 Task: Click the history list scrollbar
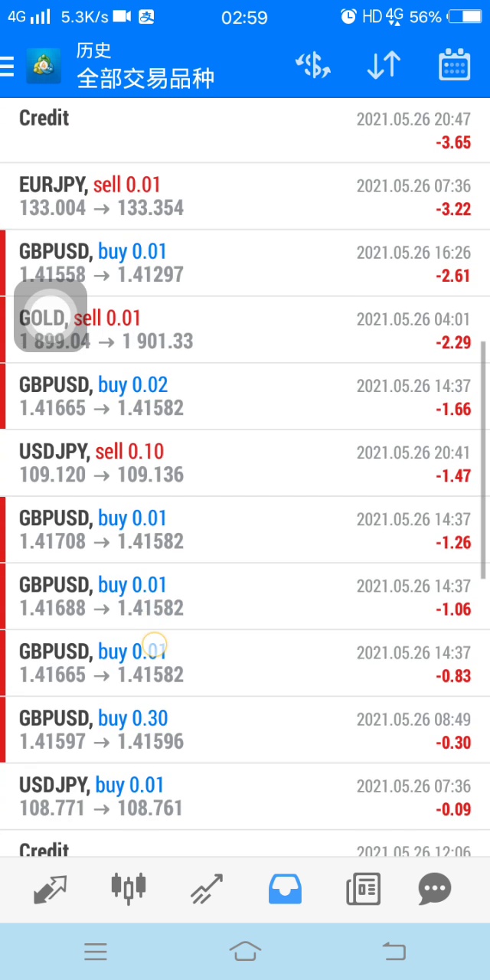click(x=484, y=459)
